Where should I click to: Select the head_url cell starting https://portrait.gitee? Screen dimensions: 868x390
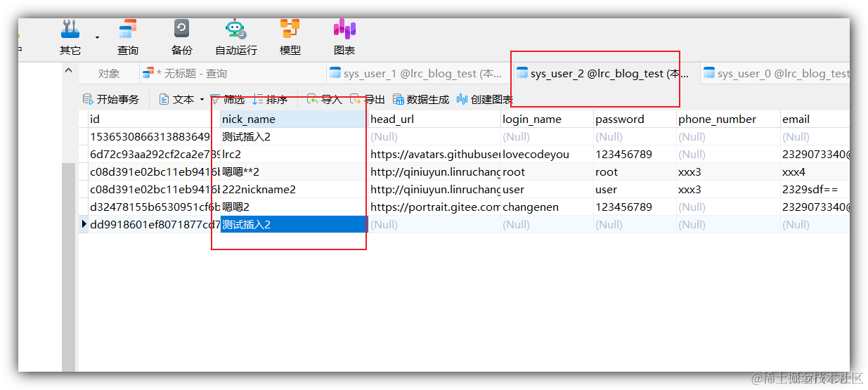(x=434, y=207)
